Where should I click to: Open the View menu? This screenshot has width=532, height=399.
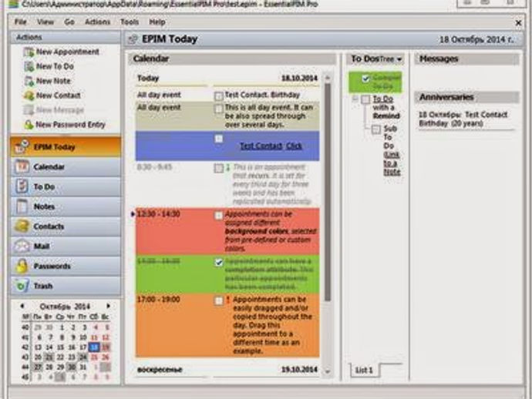[45, 22]
